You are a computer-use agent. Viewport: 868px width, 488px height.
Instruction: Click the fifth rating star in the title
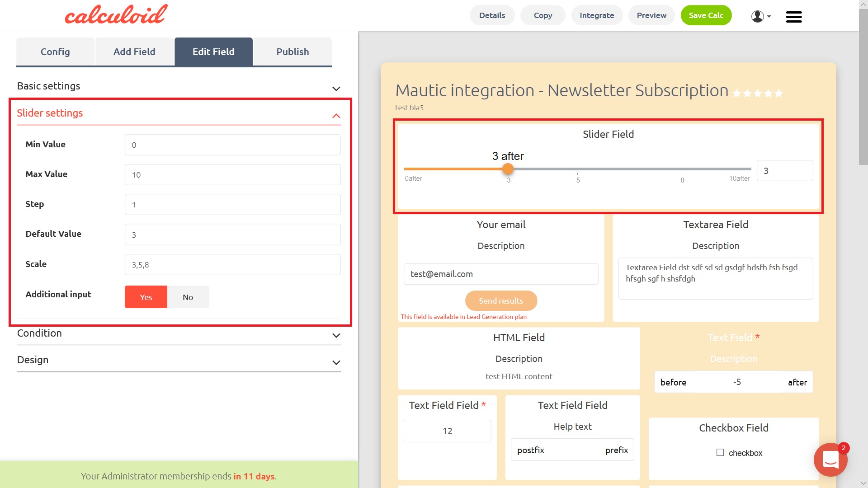[x=778, y=94]
